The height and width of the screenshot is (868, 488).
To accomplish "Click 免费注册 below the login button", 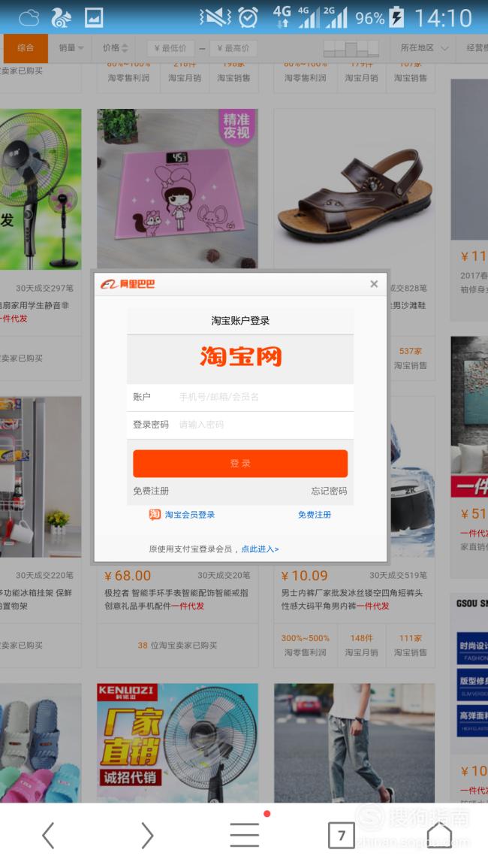I will (151, 491).
